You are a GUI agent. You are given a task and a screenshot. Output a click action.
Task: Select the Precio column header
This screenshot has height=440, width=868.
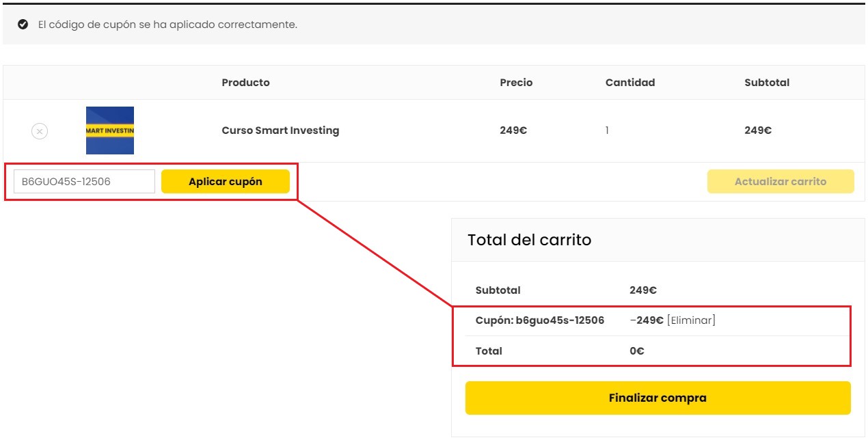516,83
